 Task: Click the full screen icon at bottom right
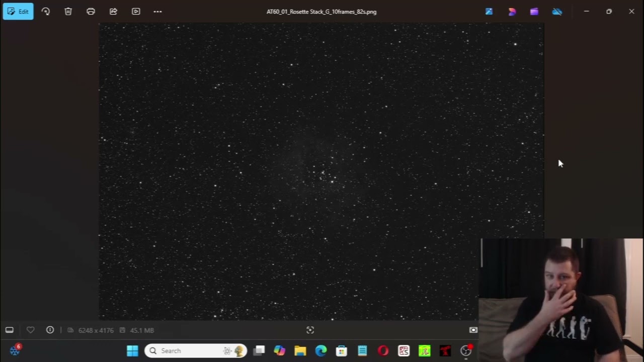473,330
